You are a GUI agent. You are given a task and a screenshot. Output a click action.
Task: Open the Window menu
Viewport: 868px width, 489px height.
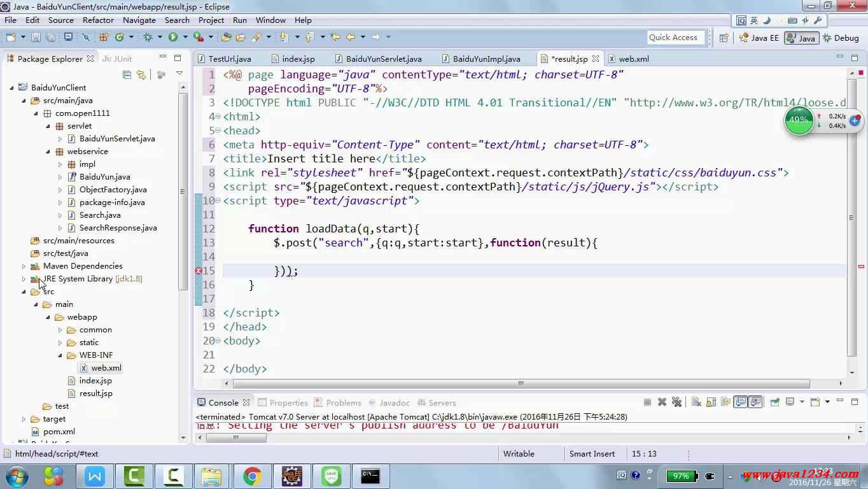[x=270, y=20]
